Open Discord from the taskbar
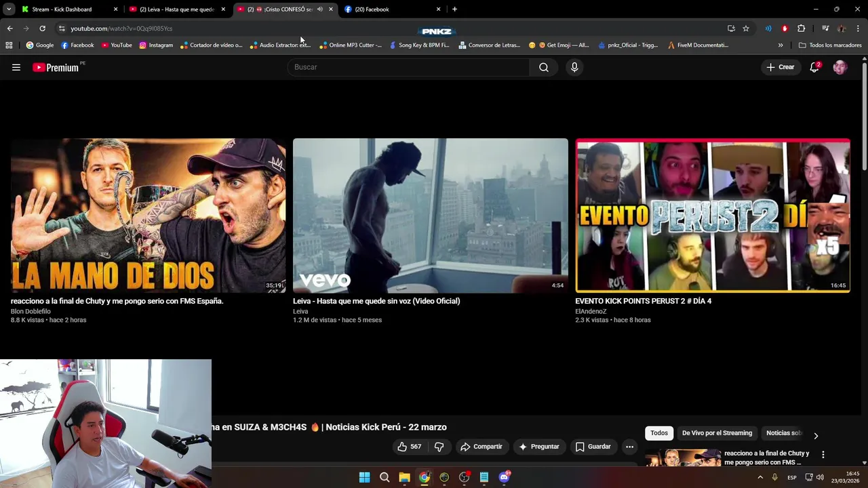 [504, 477]
